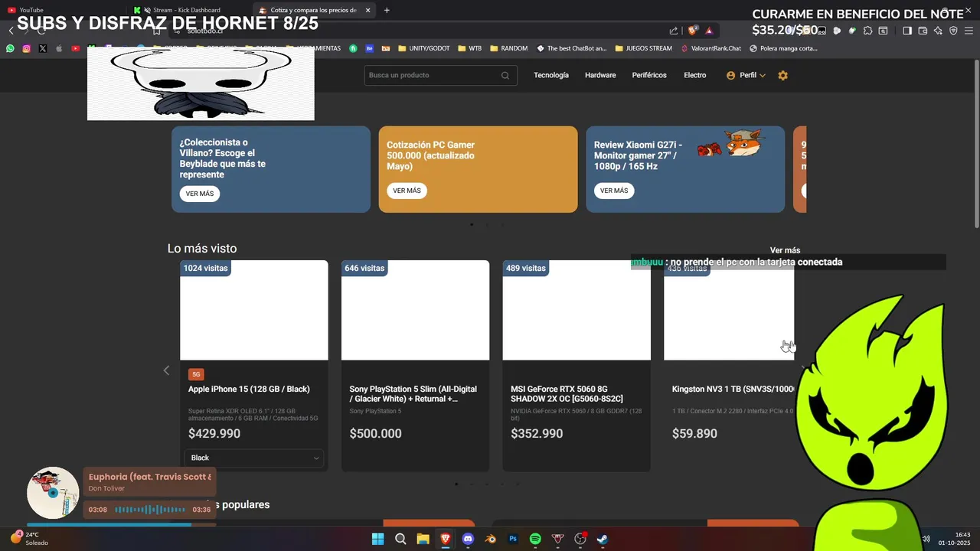
Task: Toggle the browser sidebar panel icon
Action: (907, 31)
